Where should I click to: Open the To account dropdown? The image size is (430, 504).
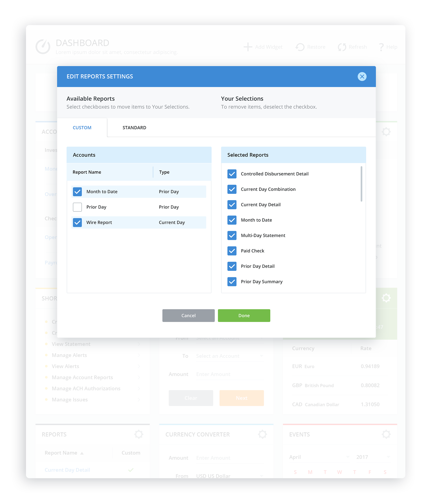tap(230, 356)
